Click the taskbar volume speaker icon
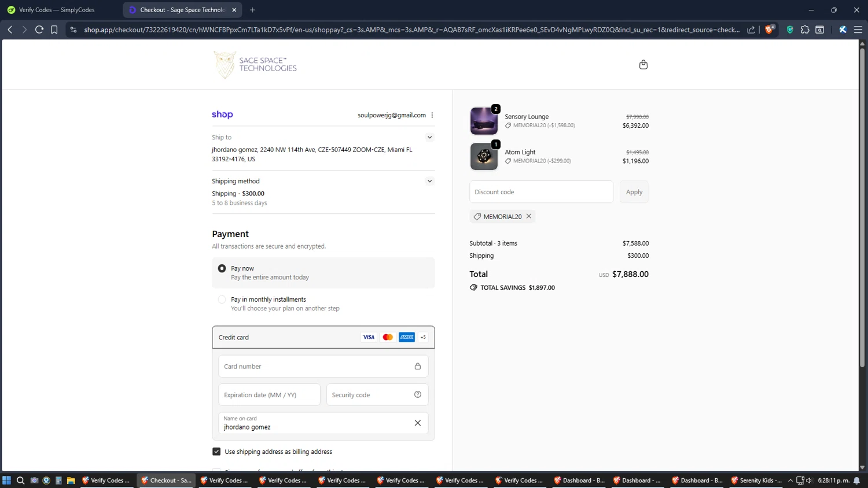The width and height of the screenshot is (868, 488). click(809, 480)
